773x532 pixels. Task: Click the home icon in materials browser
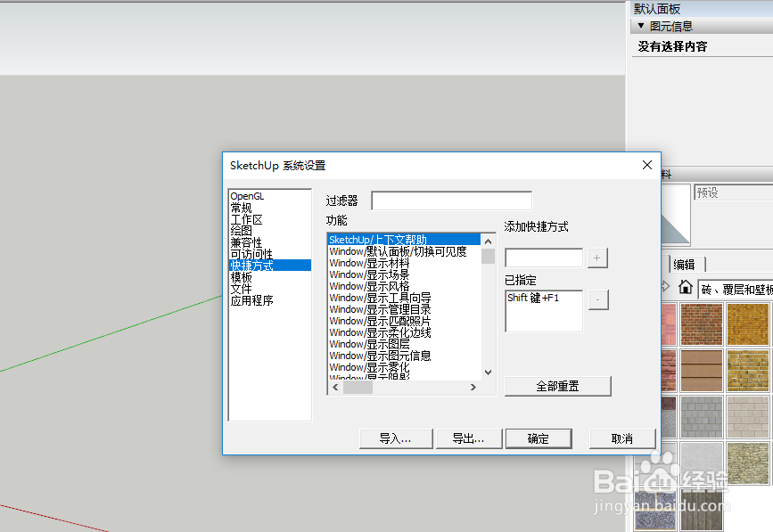click(x=685, y=287)
